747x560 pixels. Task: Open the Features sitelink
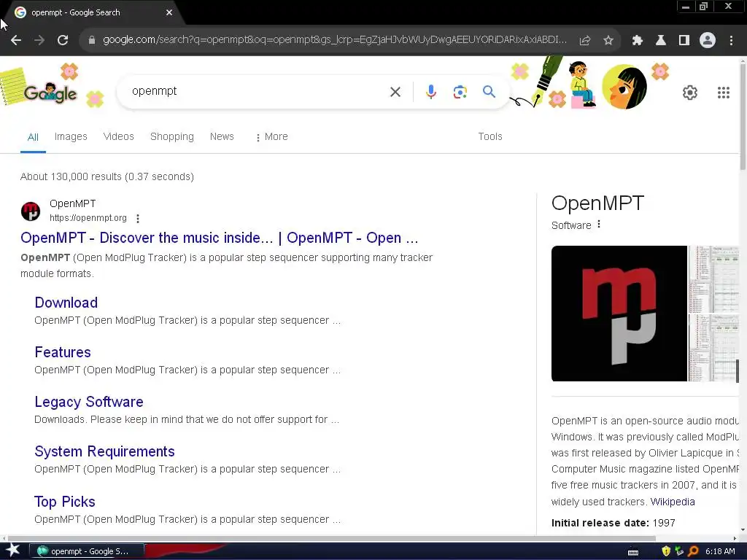coord(63,352)
